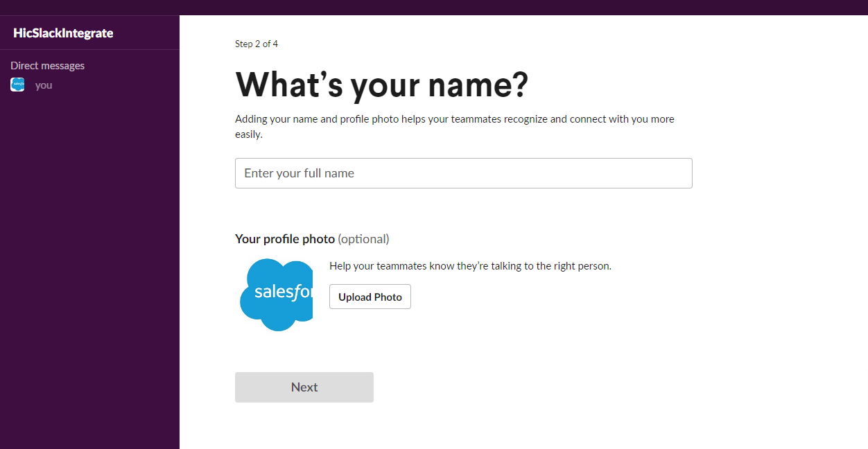Click the dark purple top bar

(434, 7)
